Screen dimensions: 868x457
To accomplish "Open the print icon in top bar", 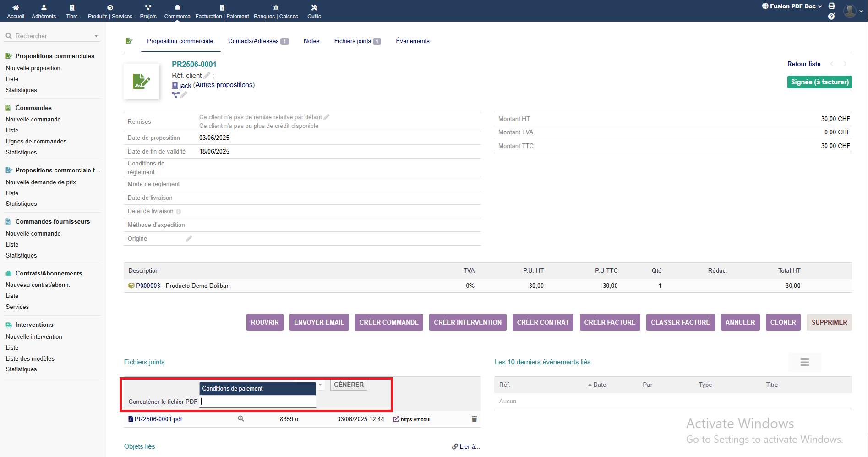I will click(832, 6).
